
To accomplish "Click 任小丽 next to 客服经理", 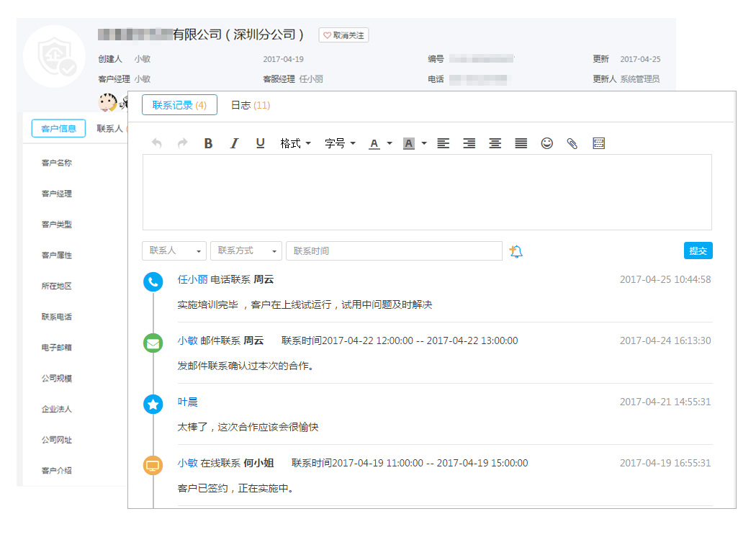I will coord(311,79).
